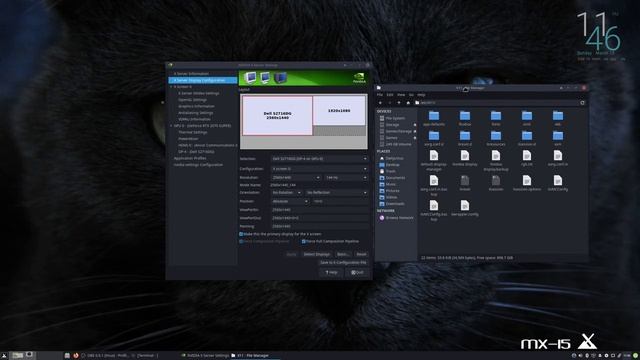Select PowerMizer in NVIDIA tree

(x=188, y=139)
